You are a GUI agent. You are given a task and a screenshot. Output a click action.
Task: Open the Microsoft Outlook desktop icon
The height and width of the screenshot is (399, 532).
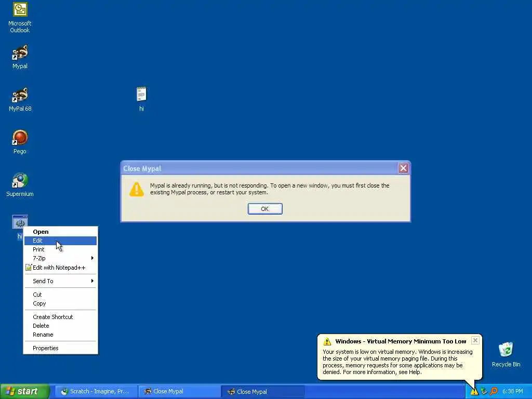[20, 9]
